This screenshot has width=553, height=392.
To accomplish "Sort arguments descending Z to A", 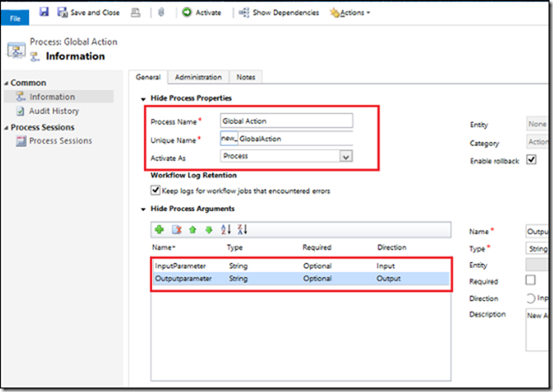I will click(x=242, y=230).
